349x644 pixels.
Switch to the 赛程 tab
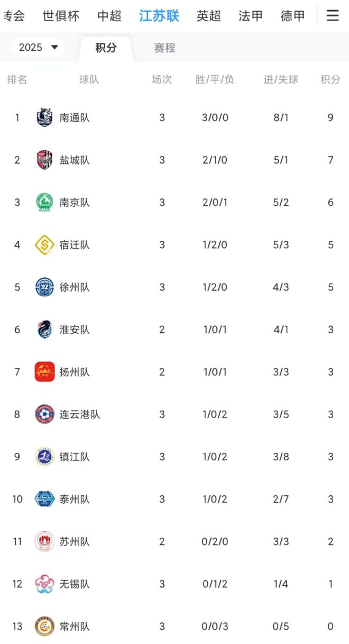point(164,48)
